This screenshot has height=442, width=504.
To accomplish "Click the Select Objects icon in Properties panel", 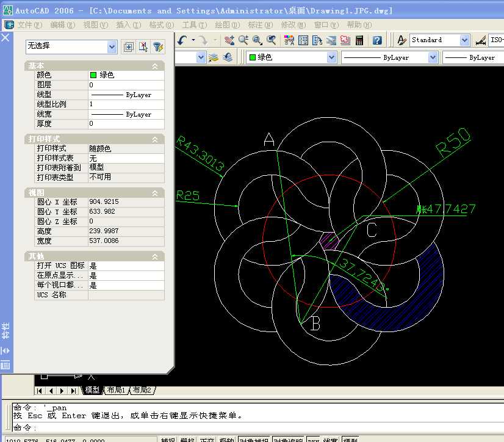I will click(x=143, y=47).
